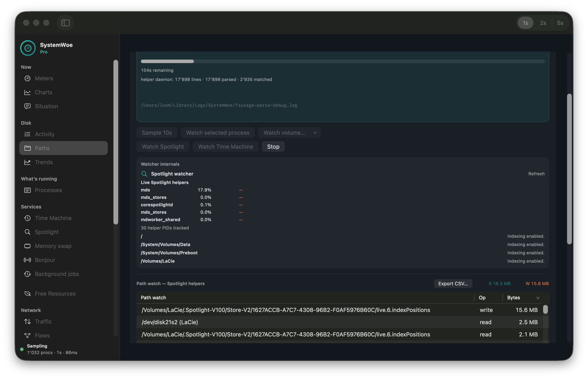
Task: Open Background jobs icon
Action: (27, 274)
